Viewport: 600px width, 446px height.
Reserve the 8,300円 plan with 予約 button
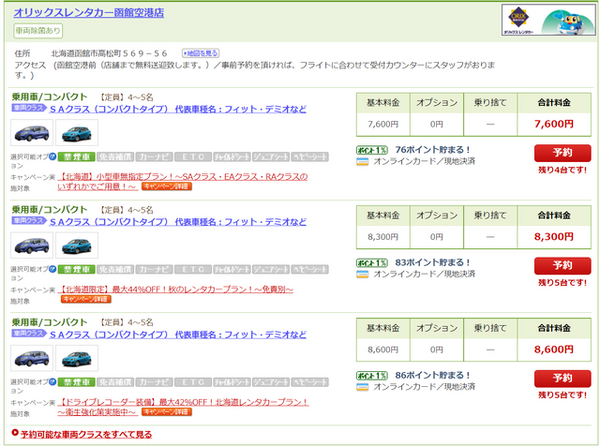(562, 266)
